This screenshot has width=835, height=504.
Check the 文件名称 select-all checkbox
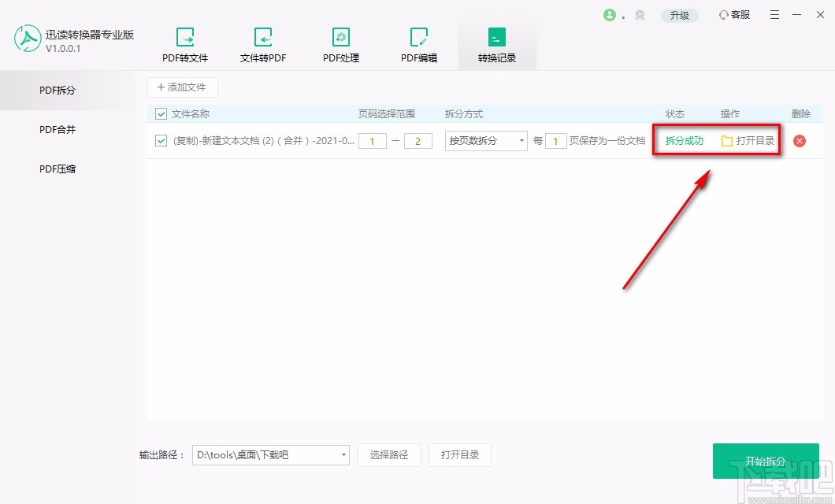[160, 113]
